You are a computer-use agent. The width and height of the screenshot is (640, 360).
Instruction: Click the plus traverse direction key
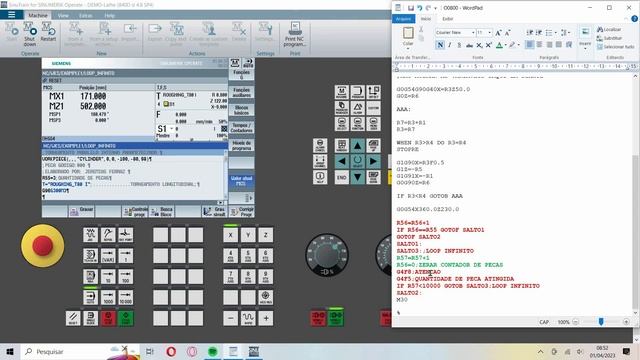point(266,318)
